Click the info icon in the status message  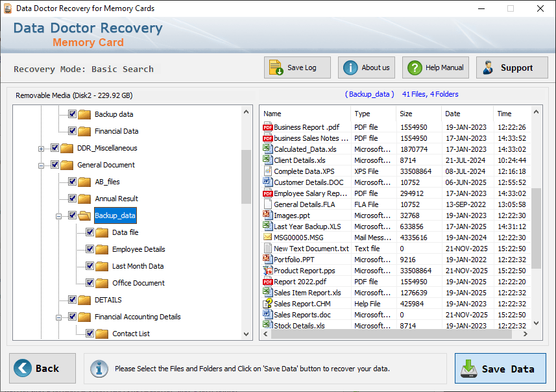[99, 368]
